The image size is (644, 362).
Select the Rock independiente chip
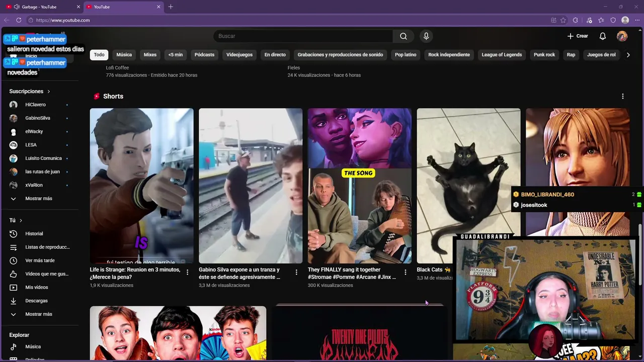449,55
